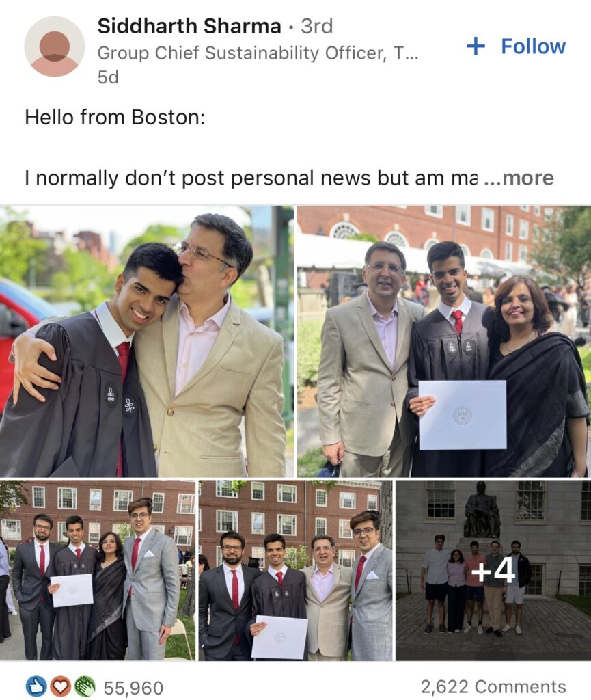Open Siddharth Sharma's profile avatar

click(55, 46)
